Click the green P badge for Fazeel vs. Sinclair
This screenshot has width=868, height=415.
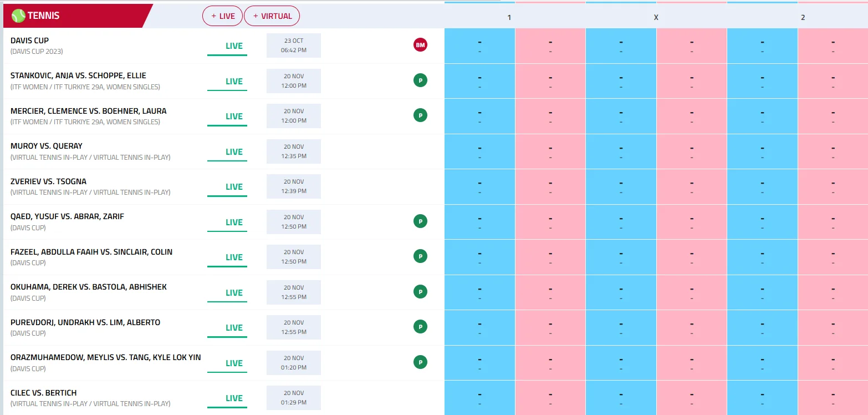420,256
